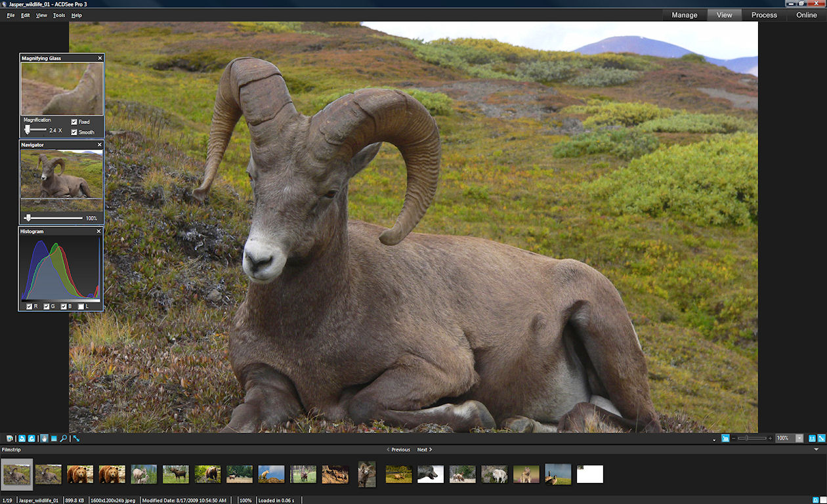The image size is (827, 504).
Task: Collapse the Filmstrip panel arrow
Action: pos(816,450)
